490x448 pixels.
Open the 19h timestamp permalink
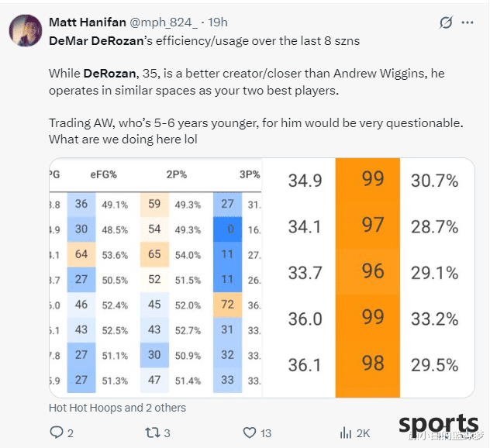[x=218, y=22]
